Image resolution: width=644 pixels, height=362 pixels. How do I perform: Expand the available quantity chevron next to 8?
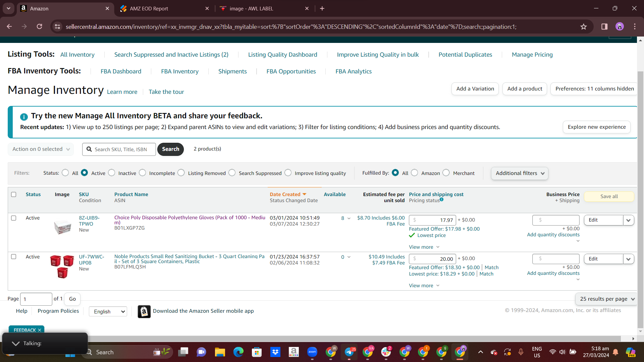349,219
